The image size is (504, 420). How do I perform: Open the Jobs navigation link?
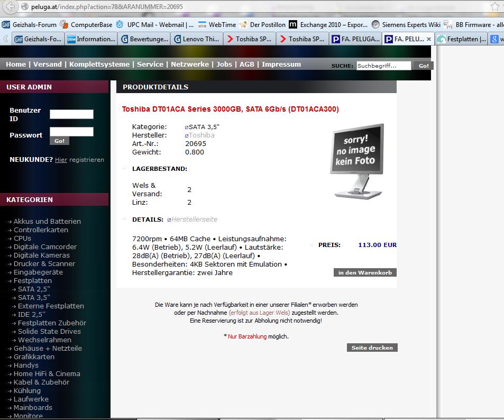(224, 65)
